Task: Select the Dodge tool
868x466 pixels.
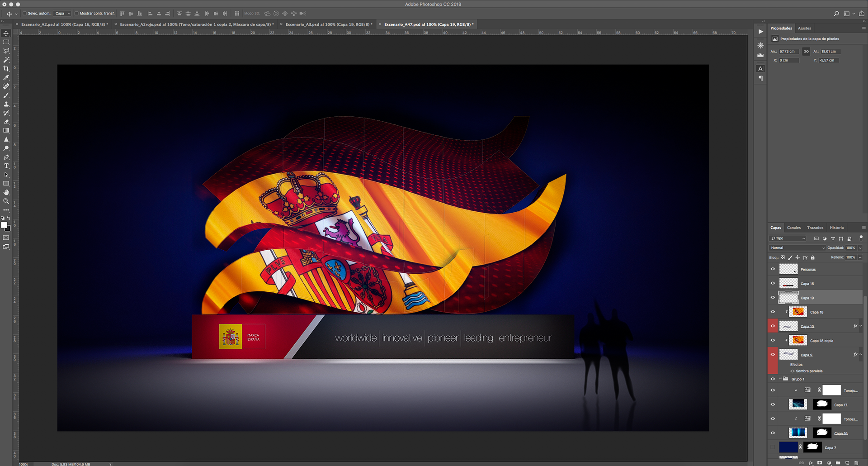Action: coord(6,148)
